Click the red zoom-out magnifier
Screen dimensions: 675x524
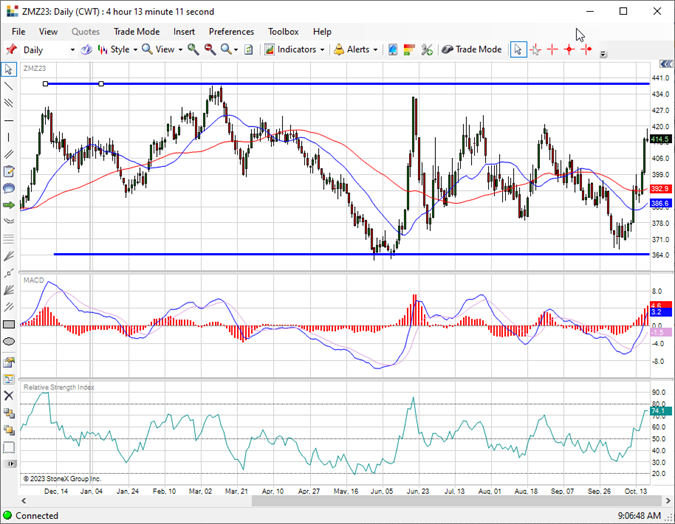(x=210, y=50)
